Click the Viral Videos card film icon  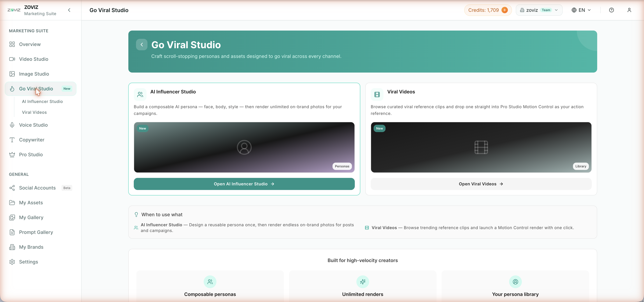[x=377, y=94]
